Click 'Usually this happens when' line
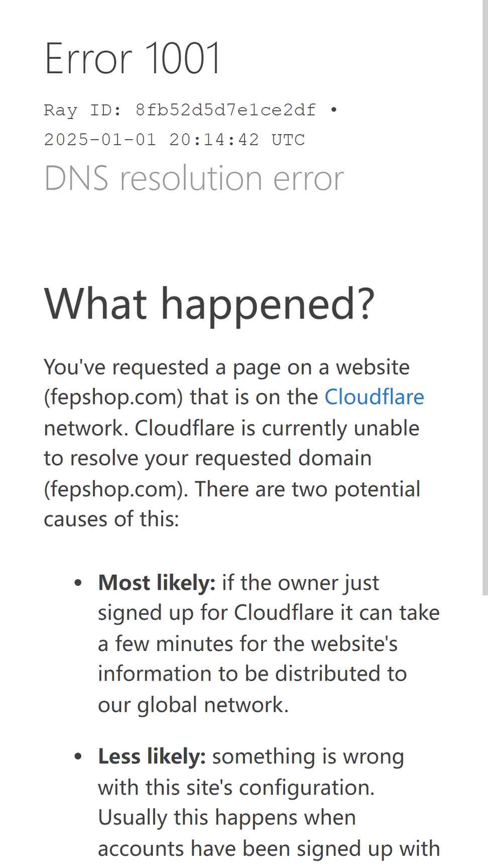Image resolution: width=488 pixels, height=868 pixels. click(x=226, y=818)
